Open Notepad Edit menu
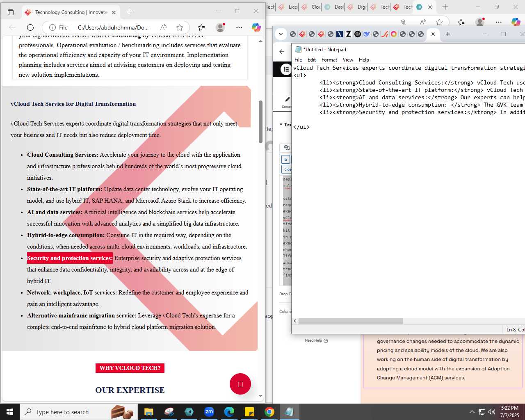Viewport: 525px width, 420px height. [312, 60]
